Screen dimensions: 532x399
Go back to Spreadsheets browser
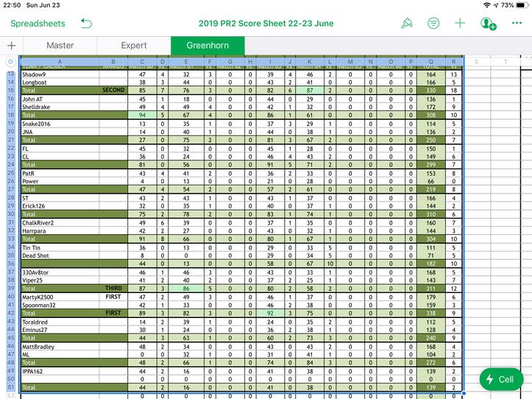(x=38, y=24)
